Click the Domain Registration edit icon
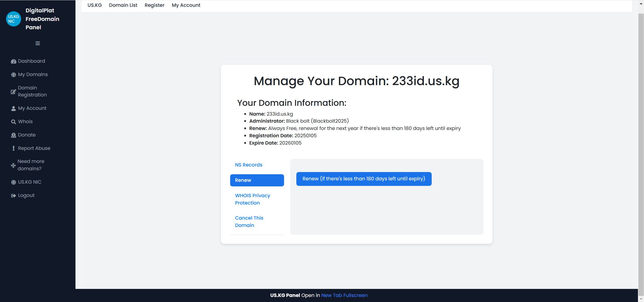 (x=13, y=91)
